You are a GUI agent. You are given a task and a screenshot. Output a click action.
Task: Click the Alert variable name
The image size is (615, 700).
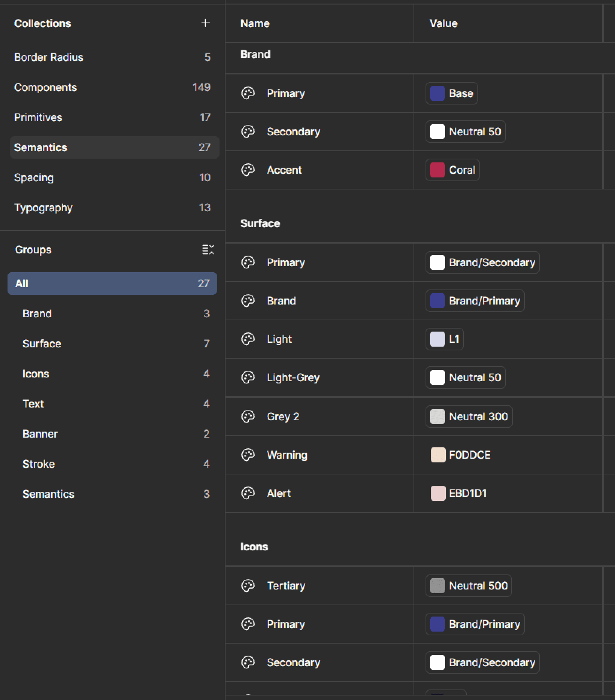coord(279,493)
